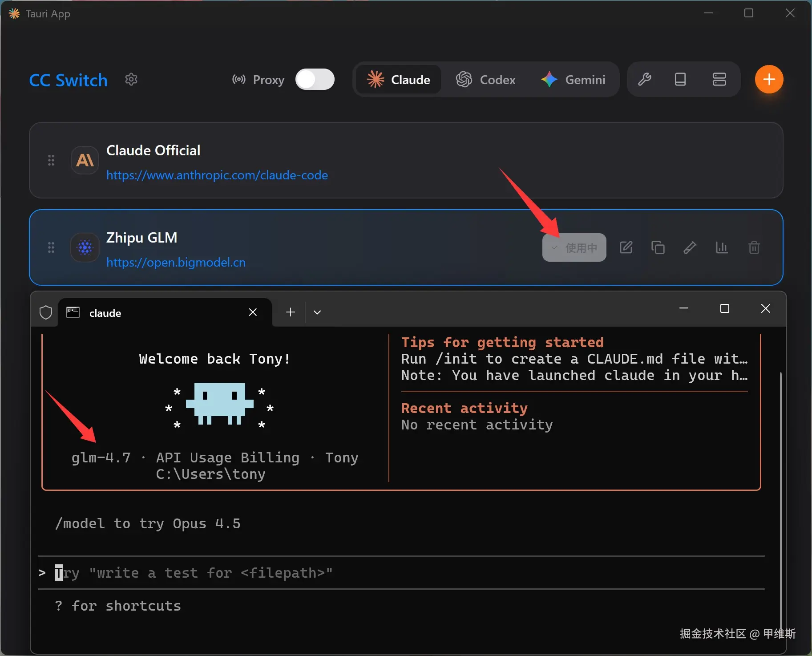Edit Zhipu GLM with the square-pen icon
The width and height of the screenshot is (812, 656).
(626, 247)
